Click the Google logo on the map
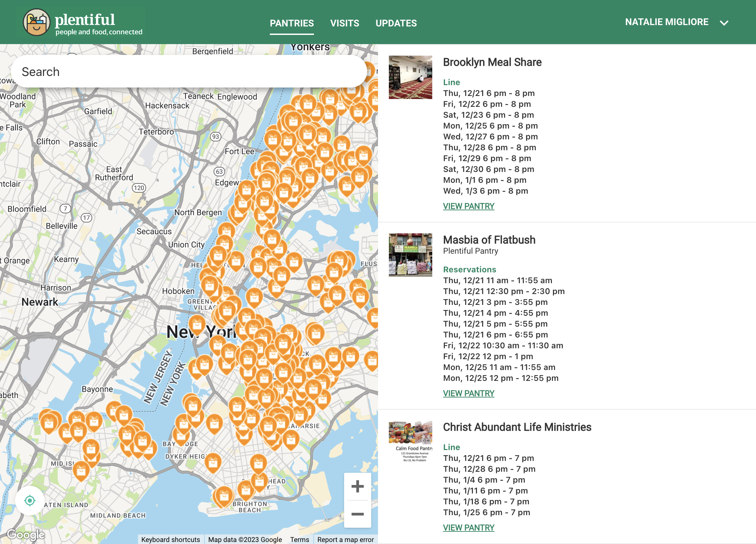756x544 pixels. (26, 535)
